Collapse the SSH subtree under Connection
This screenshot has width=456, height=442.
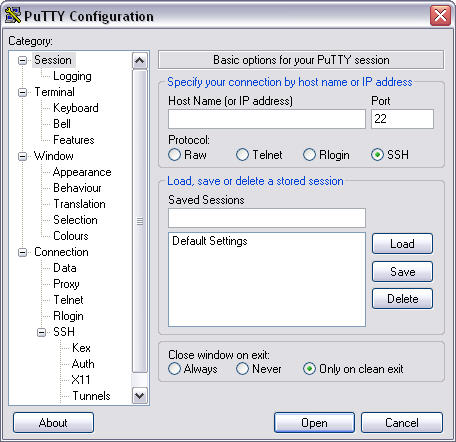coord(41,332)
